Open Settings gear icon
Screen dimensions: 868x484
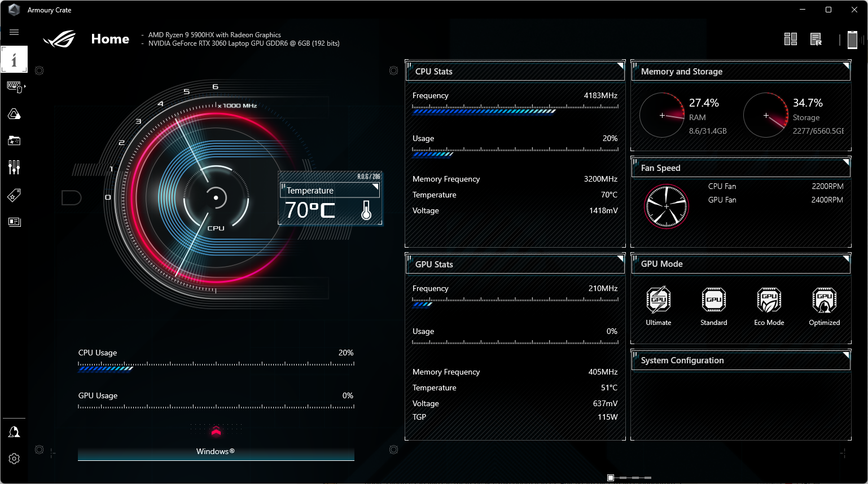(14, 459)
